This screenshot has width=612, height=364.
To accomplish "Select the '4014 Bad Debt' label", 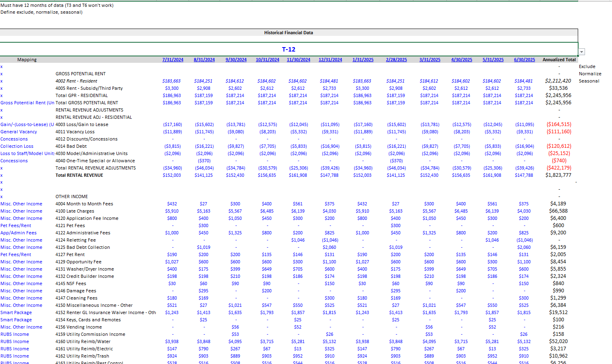I will (x=71, y=146).
